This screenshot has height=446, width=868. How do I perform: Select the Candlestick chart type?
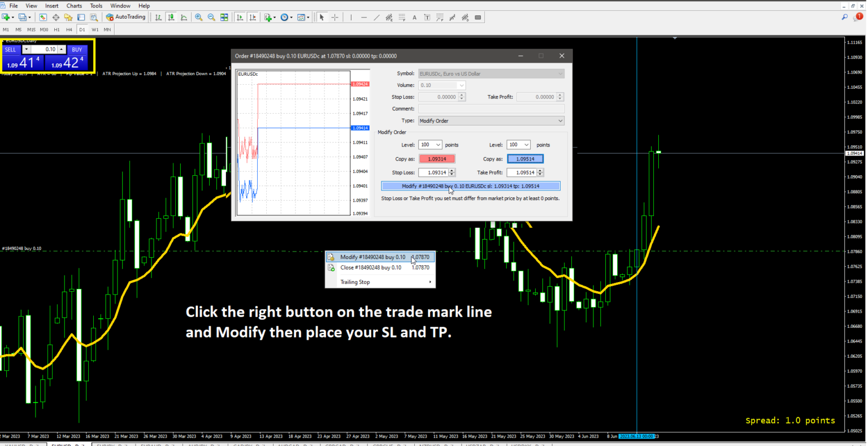click(x=171, y=17)
